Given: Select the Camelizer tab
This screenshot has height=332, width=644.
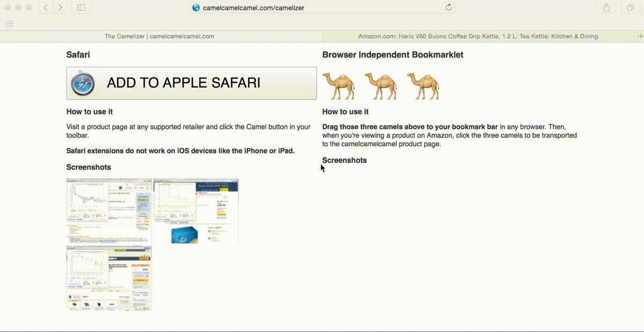Looking at the screenshot, I should tap(159, 37).
